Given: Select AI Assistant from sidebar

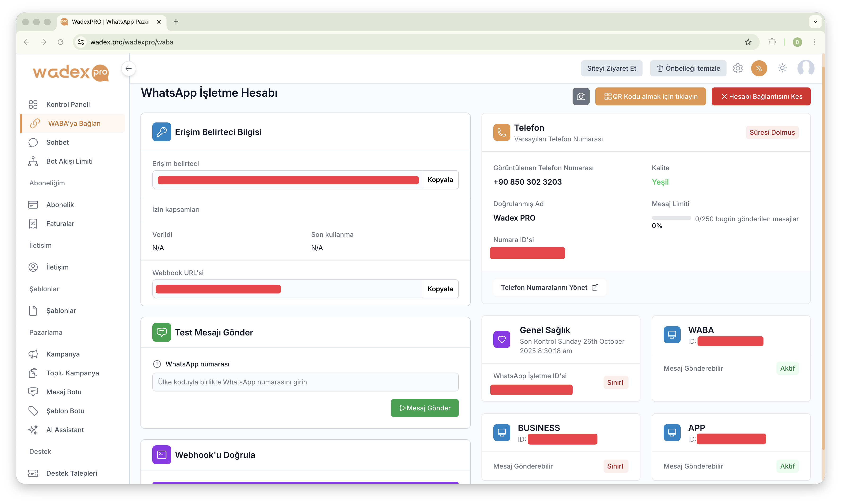Looking at the screenshot, I should pos(65,430).
